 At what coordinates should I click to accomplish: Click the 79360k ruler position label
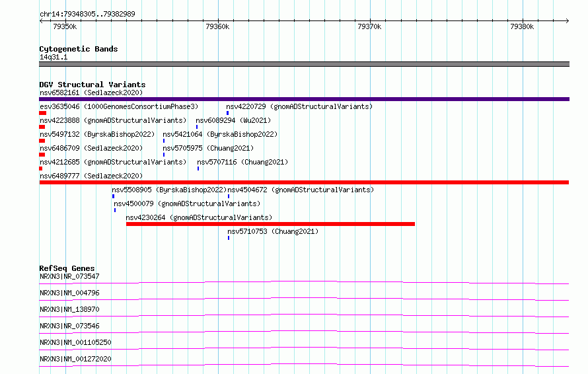point(217,26)
